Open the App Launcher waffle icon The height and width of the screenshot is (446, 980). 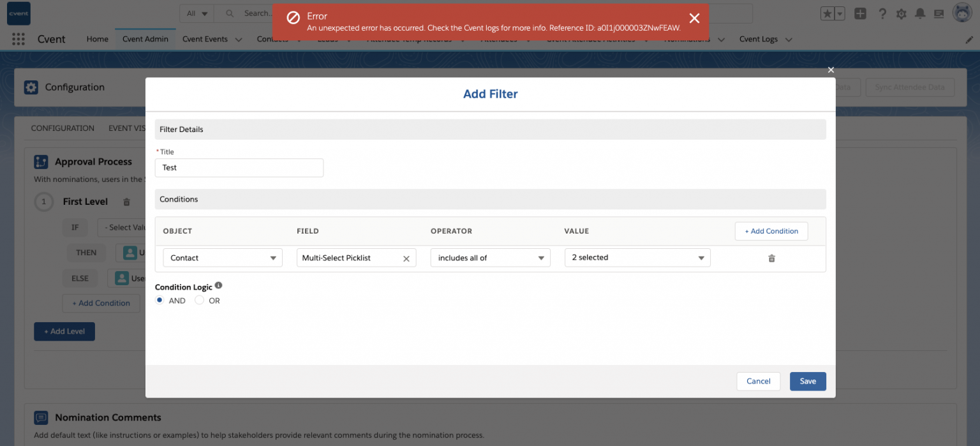coord(19,39)
